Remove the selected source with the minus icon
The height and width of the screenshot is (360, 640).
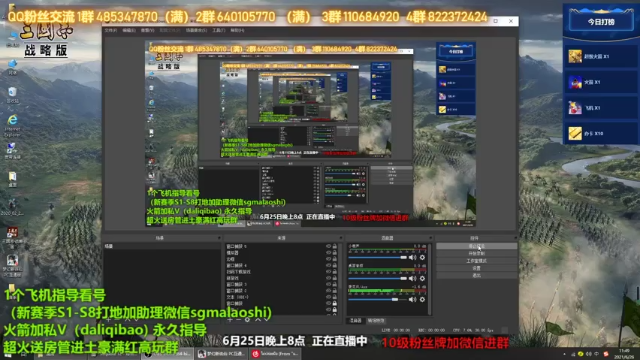coord(238,320)
